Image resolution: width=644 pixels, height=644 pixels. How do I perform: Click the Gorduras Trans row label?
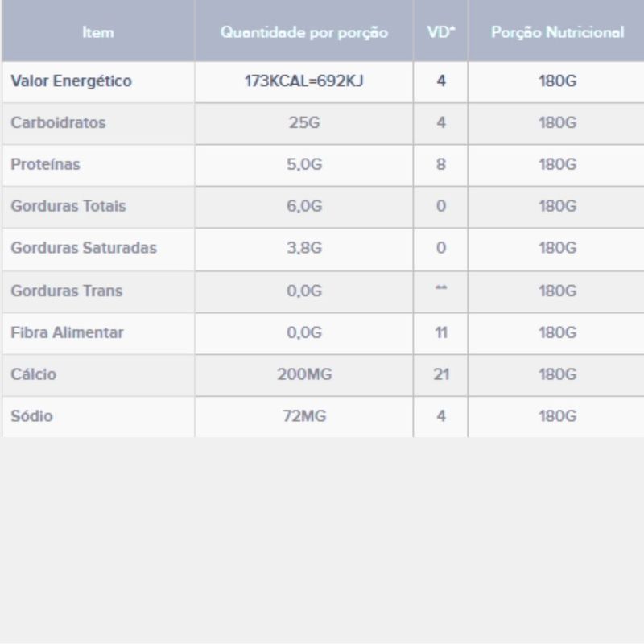67,291
